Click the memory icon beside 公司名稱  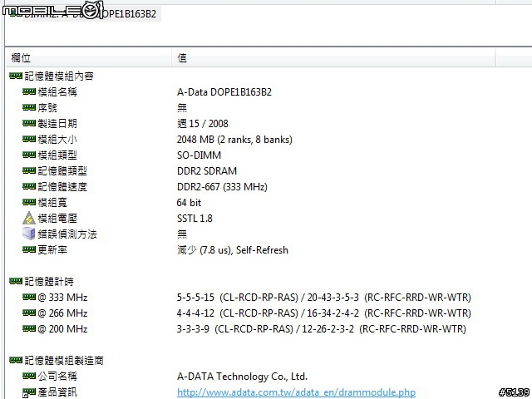point(29,376)
